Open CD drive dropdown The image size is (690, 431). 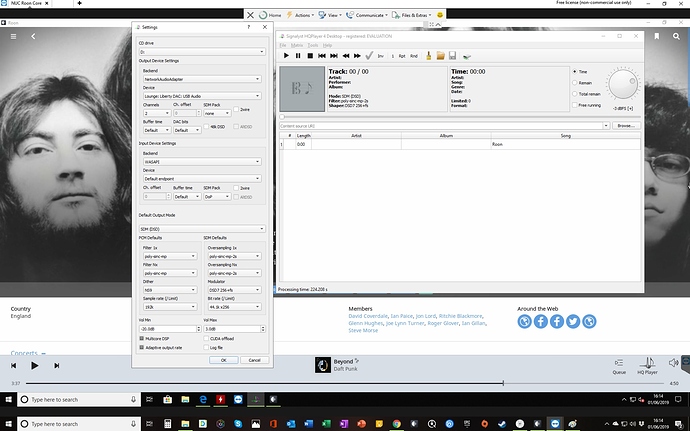(202, 52)
